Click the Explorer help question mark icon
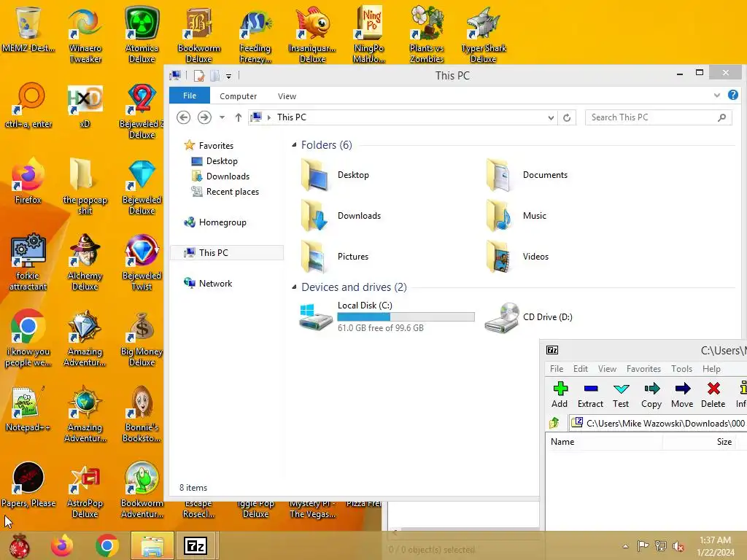 point(732,96)
